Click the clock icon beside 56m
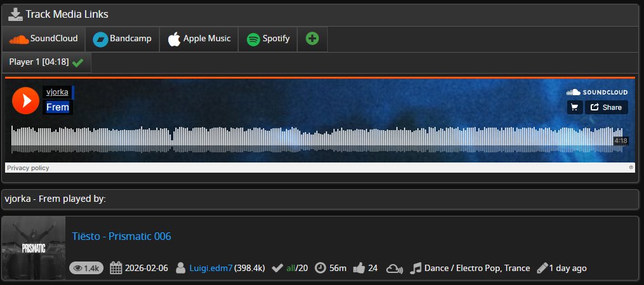This screenshot has width=644, height=285. coord(320,268)
